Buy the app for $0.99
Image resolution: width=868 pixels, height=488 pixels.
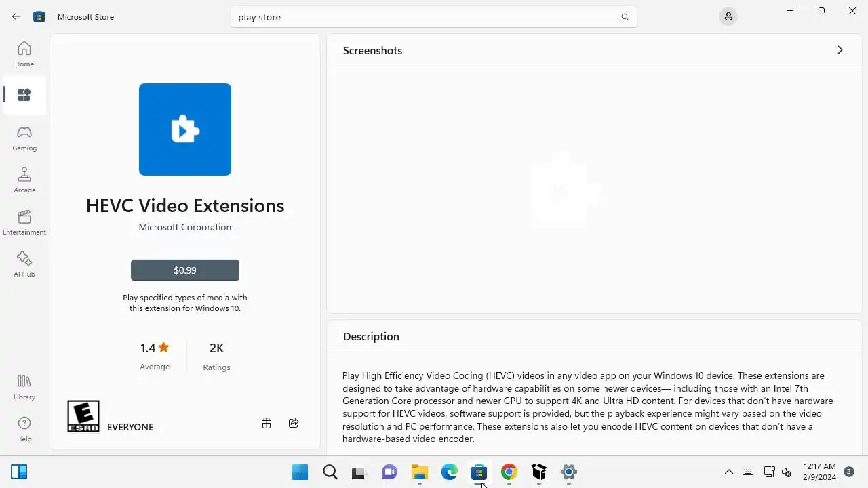185,270
